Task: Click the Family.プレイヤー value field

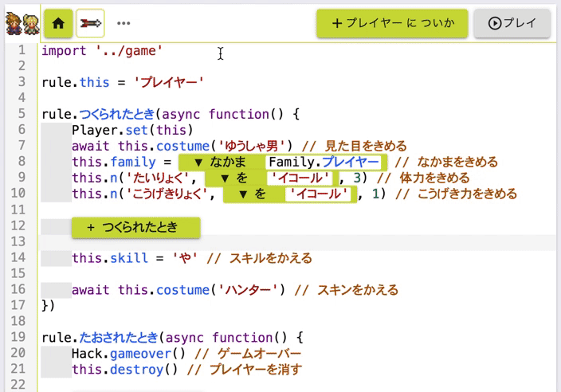Action: (324, 163)
